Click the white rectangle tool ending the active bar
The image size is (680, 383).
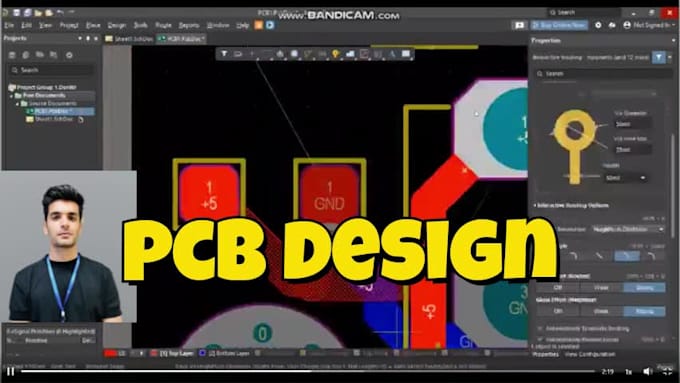pyautogui.click(x=406, y=54)
